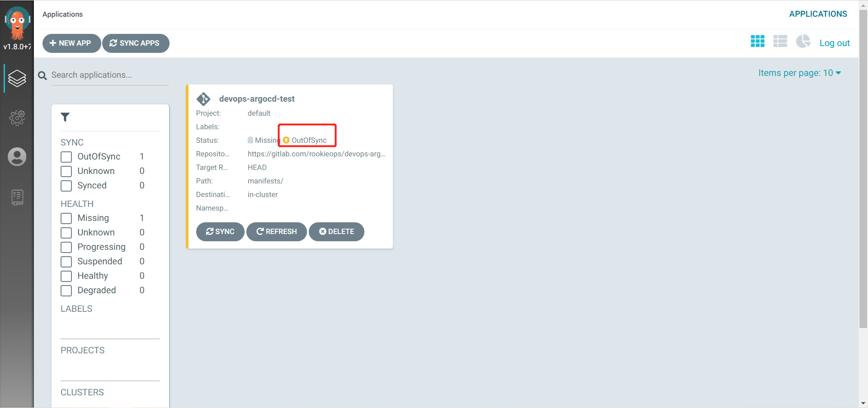Toggle Unknown sync filter checkbox
The image size is (868, 408).
(x=66, y=171)
